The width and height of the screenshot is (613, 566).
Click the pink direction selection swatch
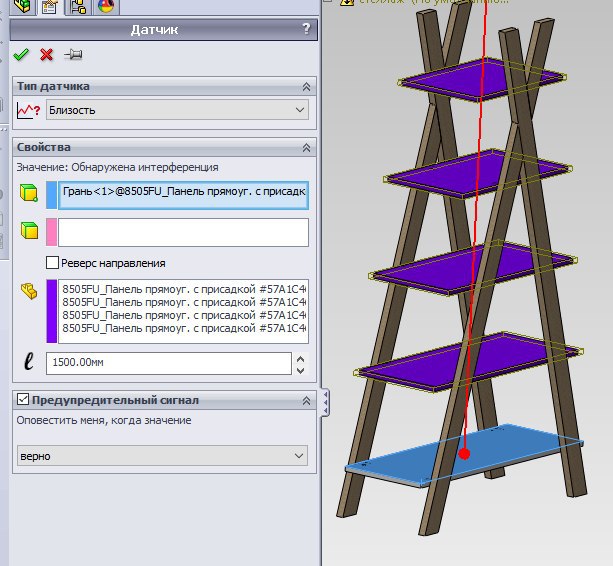pyautogui.click(x=51, y=233)
